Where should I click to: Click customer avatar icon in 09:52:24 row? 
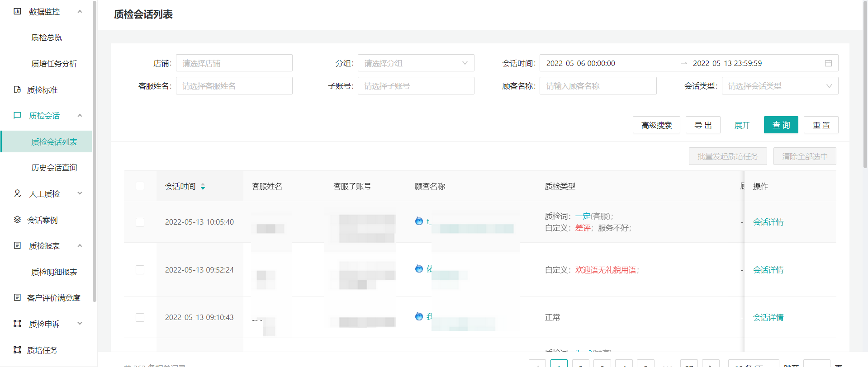419,269
